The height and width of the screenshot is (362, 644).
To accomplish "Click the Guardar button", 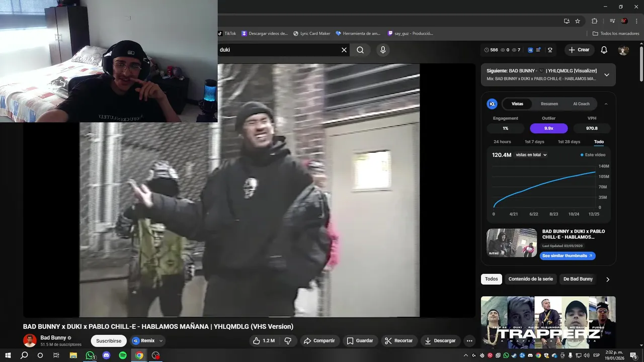I will [360, 341].
